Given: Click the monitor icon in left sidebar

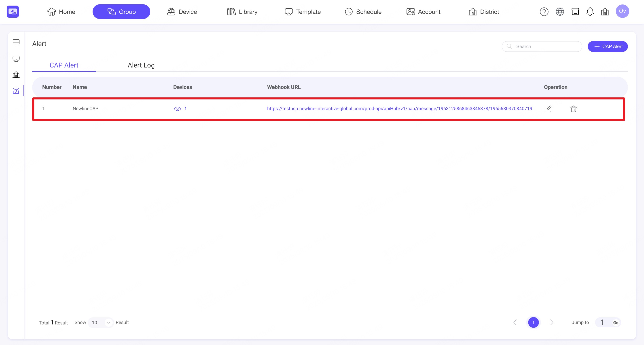Looking at the screenshot, I should pyautogui.click(x=16, y=42).
